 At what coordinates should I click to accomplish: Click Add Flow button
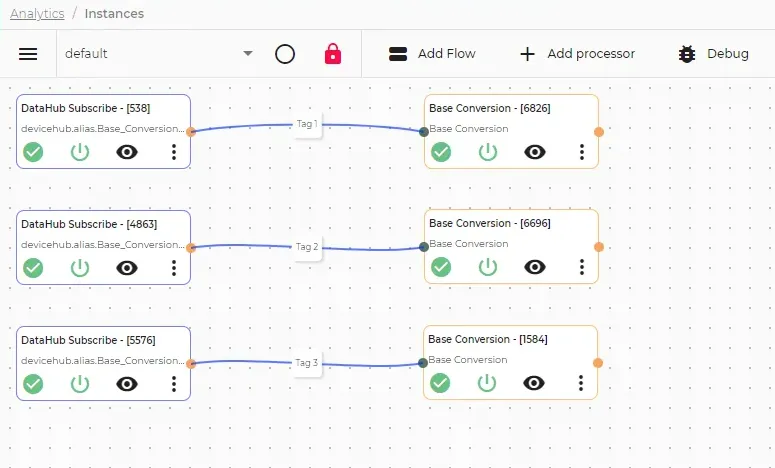click(x=432, y=53)
